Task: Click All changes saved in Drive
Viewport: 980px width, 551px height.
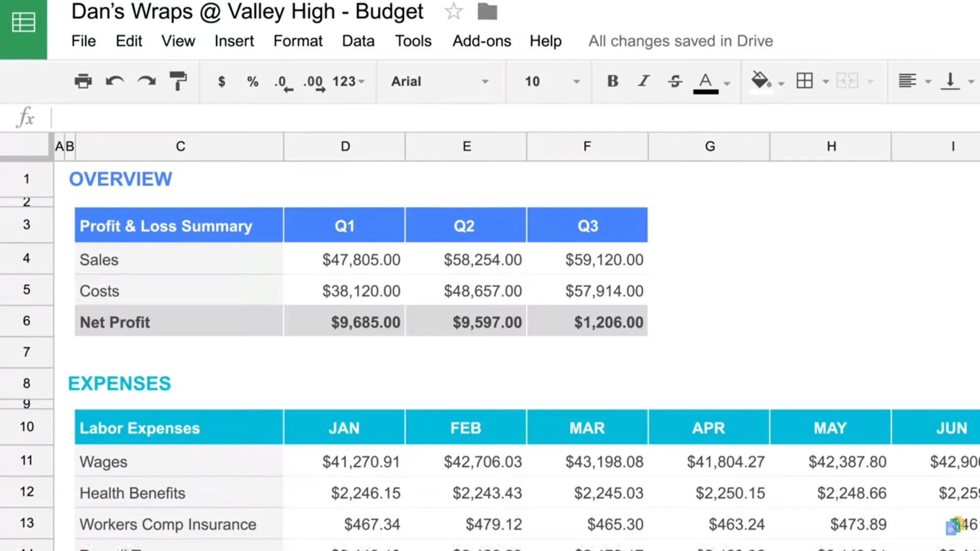Action: [680, 41]
